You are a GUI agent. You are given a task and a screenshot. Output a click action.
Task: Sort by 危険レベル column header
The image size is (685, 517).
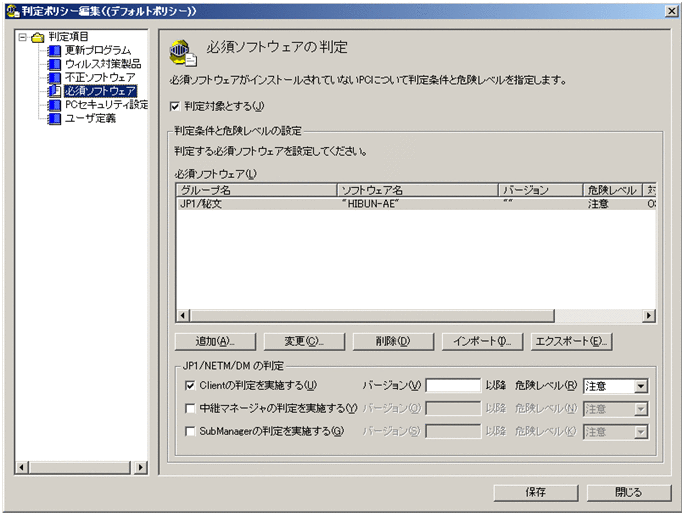pyautogui.click(x=613, y=190)
